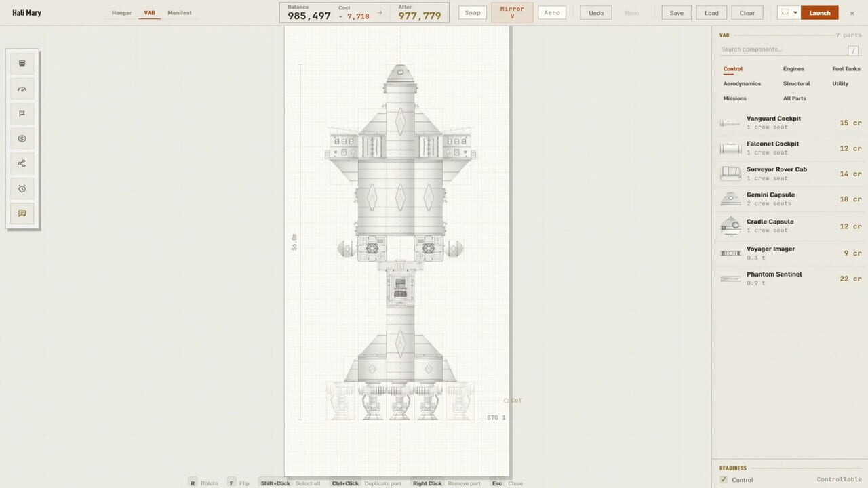Click the Hali Mary vessel name
Screen dimensions: 868x488
tap(26, 13)
